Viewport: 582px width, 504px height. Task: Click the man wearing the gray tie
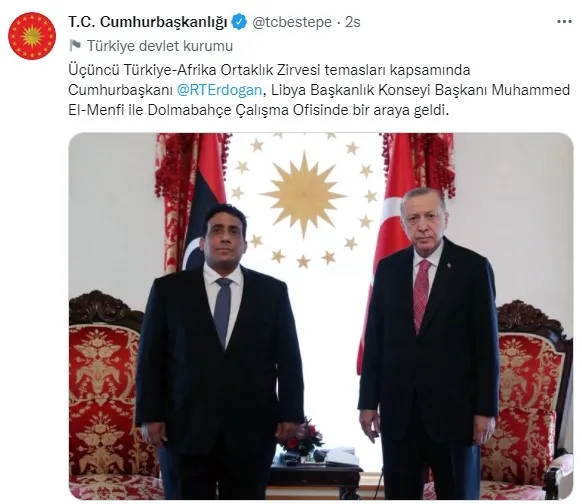click(220, 351)
